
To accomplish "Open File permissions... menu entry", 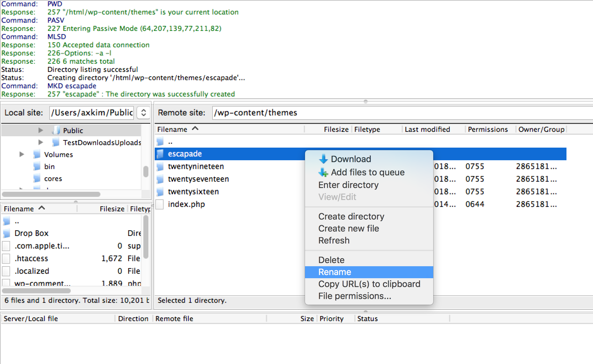I will pyautogui.click(x=369, y=296).
